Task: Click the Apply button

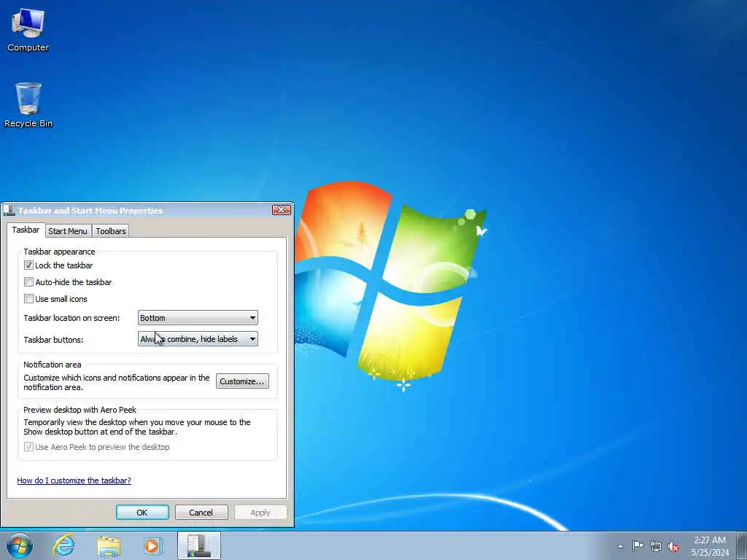Action: tap(260, 513)
